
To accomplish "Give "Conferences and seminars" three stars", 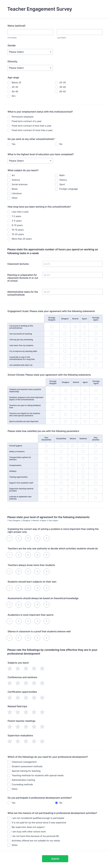I will click(x=26, y=683).
